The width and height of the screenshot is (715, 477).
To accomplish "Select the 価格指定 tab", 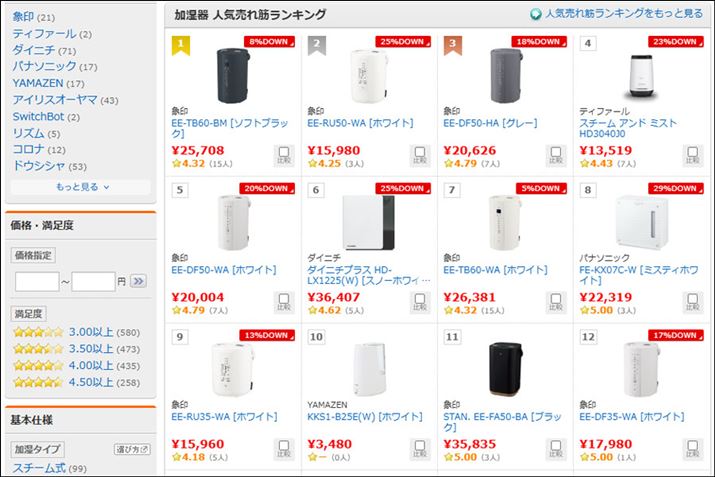I will pos(35,255).
